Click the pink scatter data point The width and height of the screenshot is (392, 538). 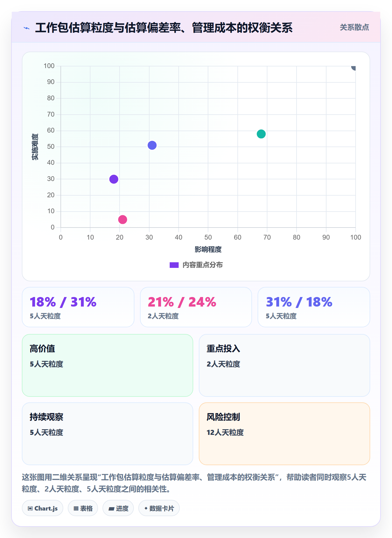point(123,219)
